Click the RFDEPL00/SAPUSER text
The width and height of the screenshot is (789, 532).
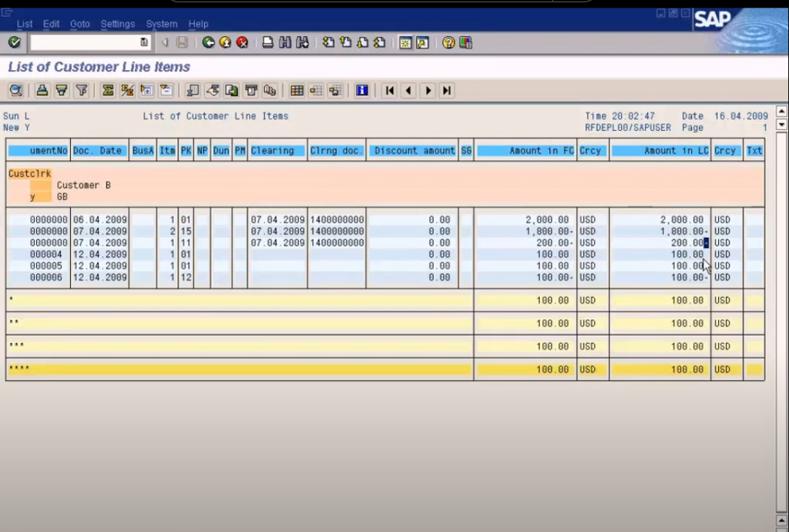pyautogui.click(x=628, y=128)
